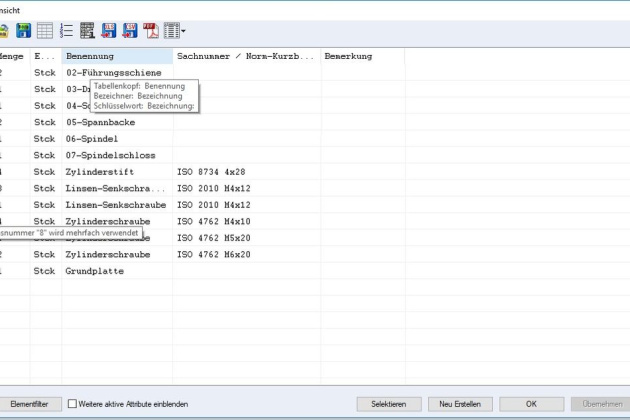Export the list as XLS
630x420 pixels.
pos(109,33)
